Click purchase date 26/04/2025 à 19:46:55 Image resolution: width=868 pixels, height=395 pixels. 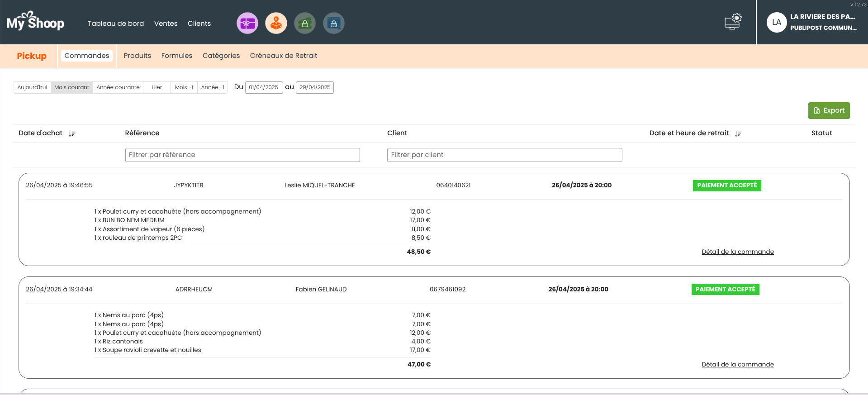[x=59, y=185]
